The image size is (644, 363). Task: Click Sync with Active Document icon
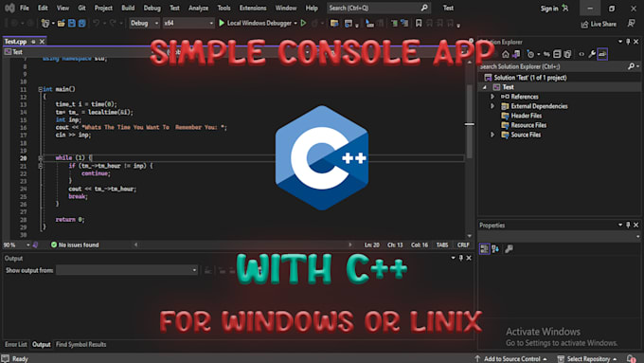click(x=546, y=54)
